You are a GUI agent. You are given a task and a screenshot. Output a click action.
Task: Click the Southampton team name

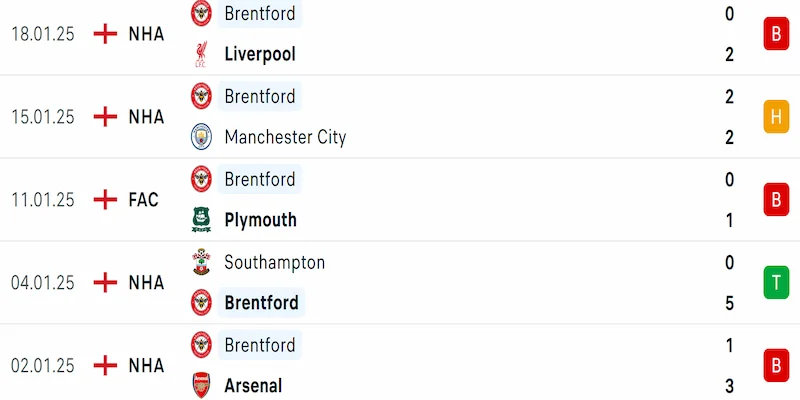coord(275,262)
